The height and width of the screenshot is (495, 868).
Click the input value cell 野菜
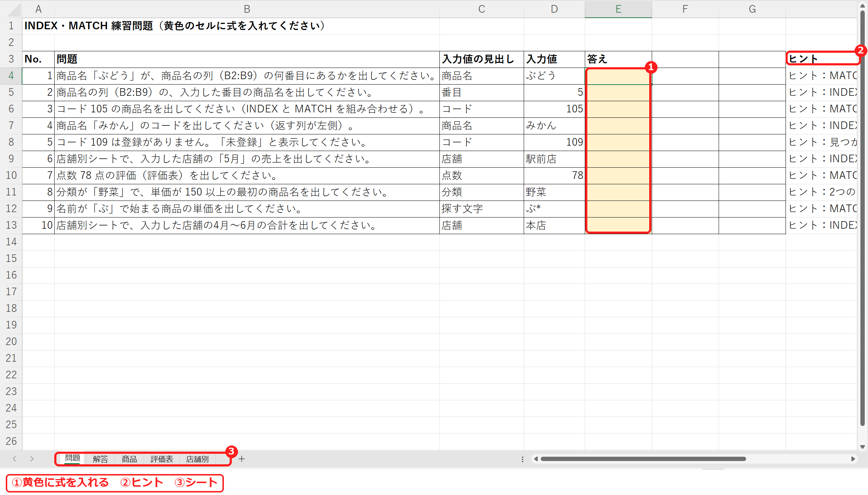tap(554, 192)
